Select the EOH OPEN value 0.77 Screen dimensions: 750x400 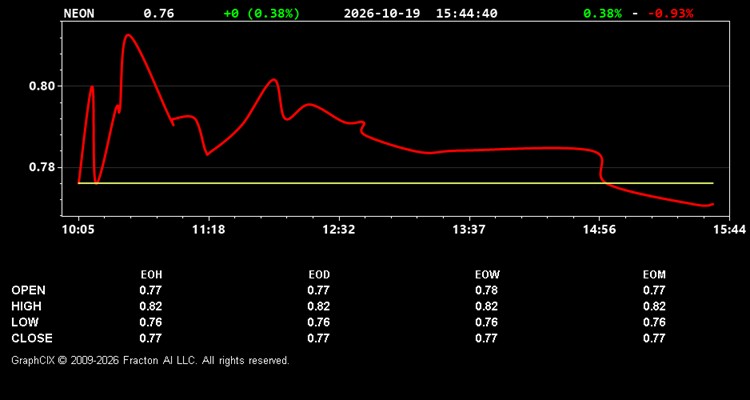click(x=151, y=290)
